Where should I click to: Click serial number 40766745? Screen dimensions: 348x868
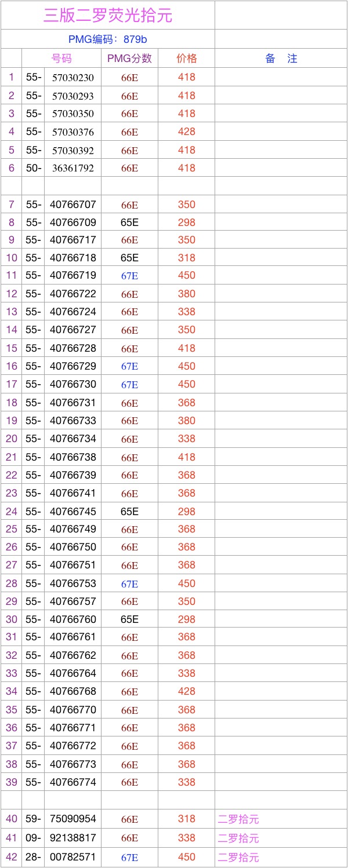72,512
